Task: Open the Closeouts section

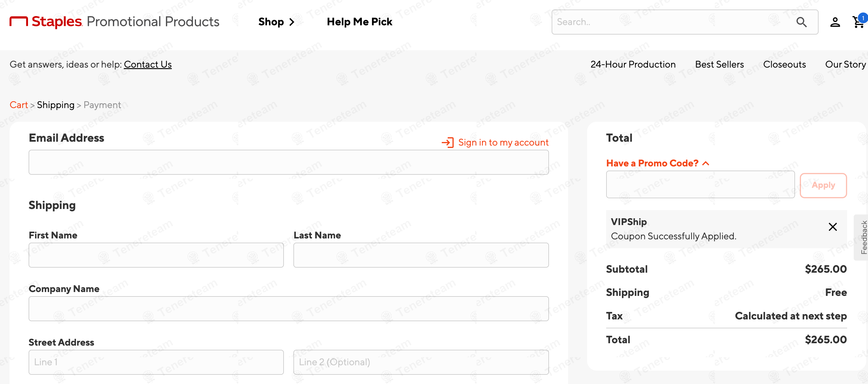Action: click(784, 64)
